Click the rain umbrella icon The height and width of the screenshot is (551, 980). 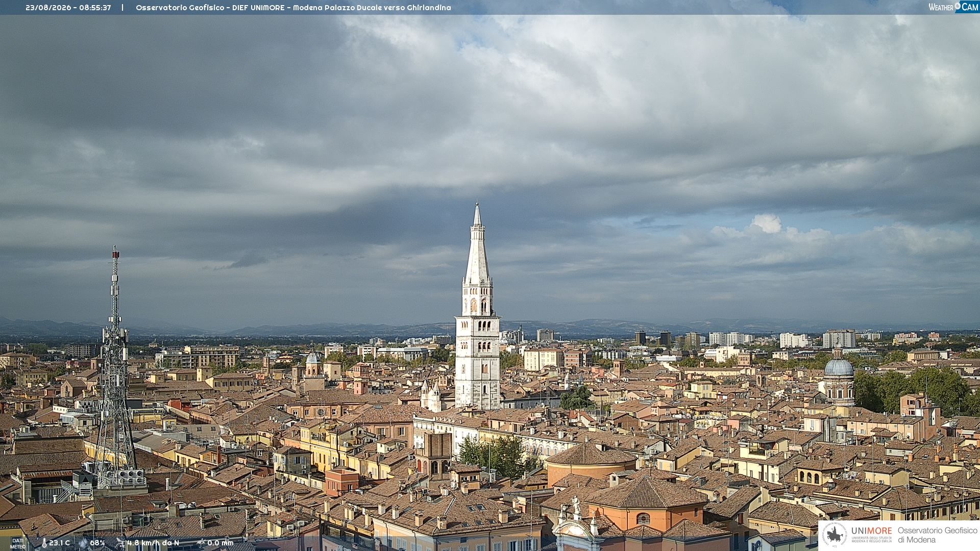click(x=201, y=543)
